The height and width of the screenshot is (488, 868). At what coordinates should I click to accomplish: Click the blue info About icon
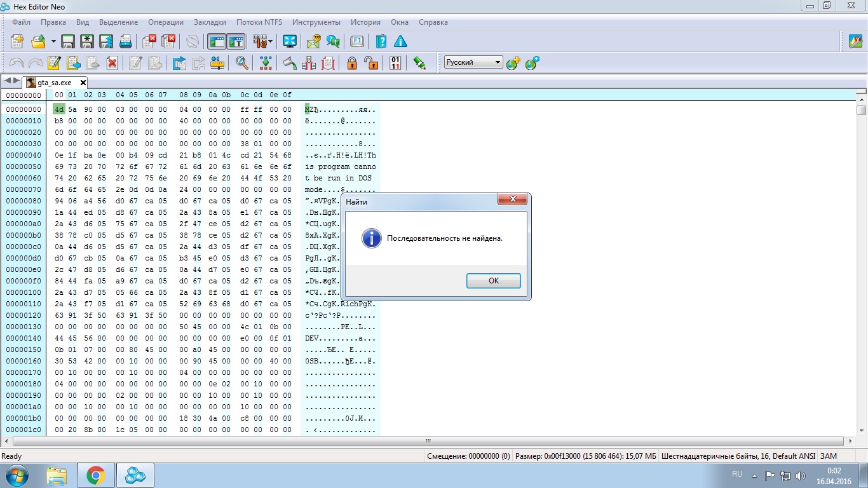coord(400,42)
